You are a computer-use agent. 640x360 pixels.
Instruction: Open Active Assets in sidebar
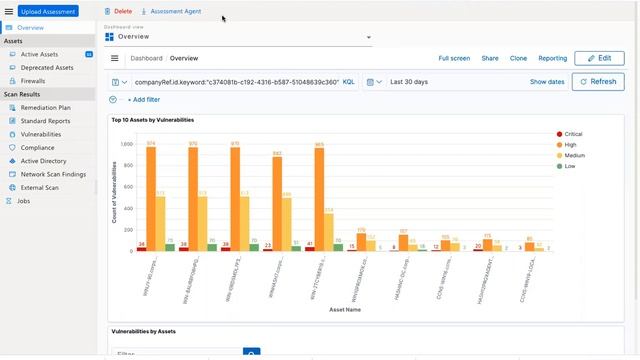39,54
